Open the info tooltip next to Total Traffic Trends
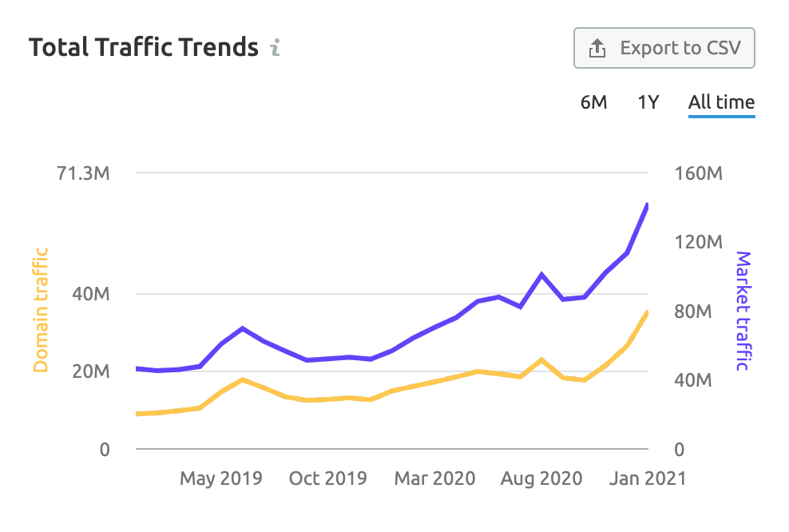This screenshot has width=789, height=532. 276,48
